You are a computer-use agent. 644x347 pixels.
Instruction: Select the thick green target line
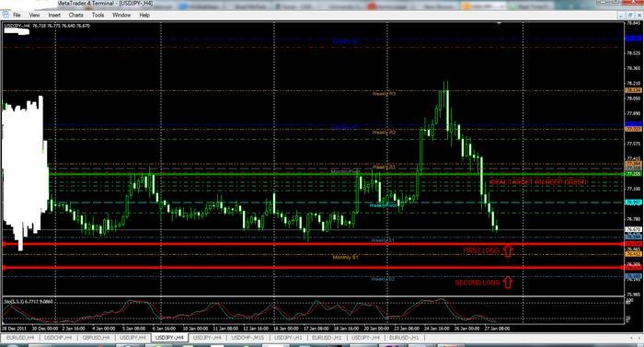(337, 174)
